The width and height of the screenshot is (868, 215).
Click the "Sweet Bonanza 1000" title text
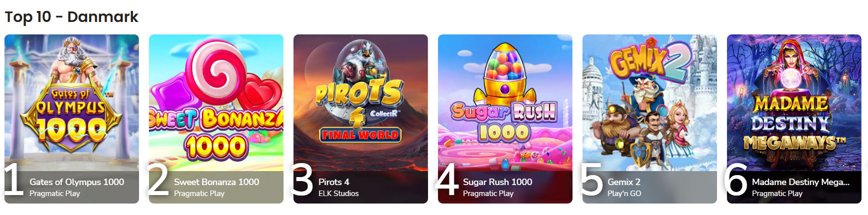[216, 182]
